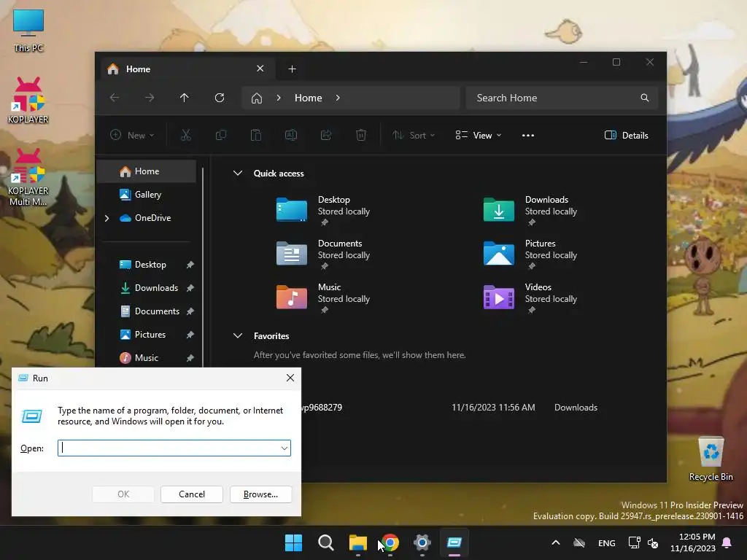Click the recent file date 11/16/2023 11:56 AM
Viewport: 747px width, 560px height.
click(493, 408)
